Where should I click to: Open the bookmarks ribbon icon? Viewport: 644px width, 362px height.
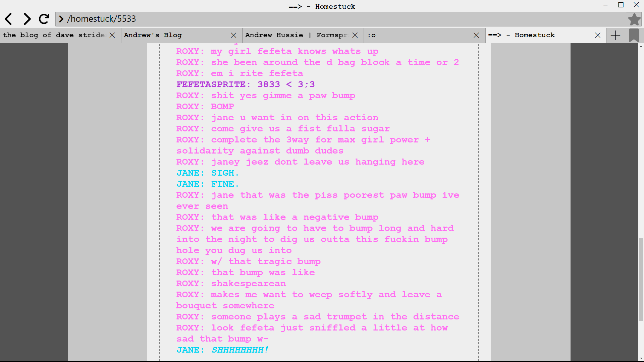pyautogui.click(x=634, y=35)
